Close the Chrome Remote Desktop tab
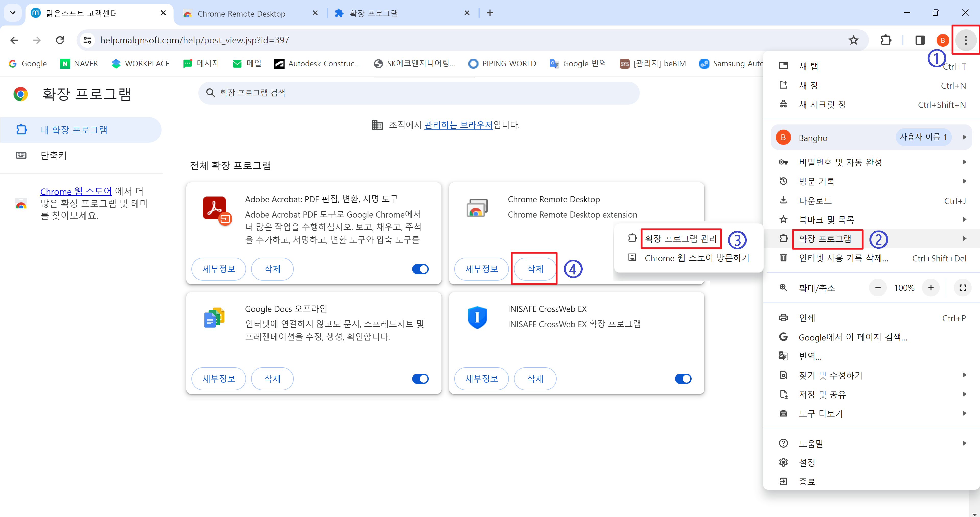 tap(315, 13)
